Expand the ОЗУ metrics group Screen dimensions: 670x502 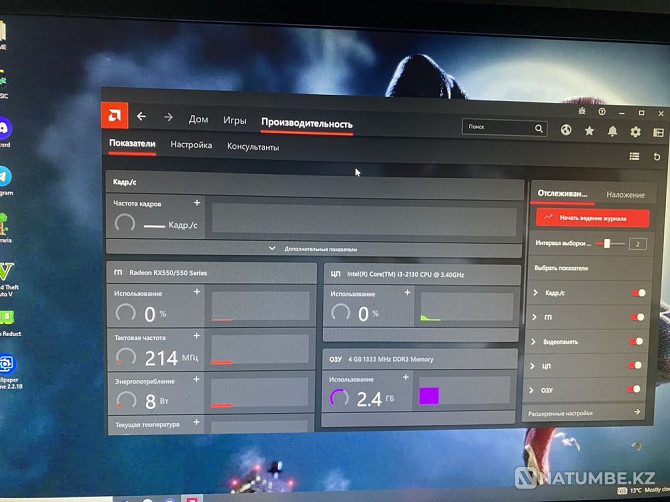coord(532,390)
